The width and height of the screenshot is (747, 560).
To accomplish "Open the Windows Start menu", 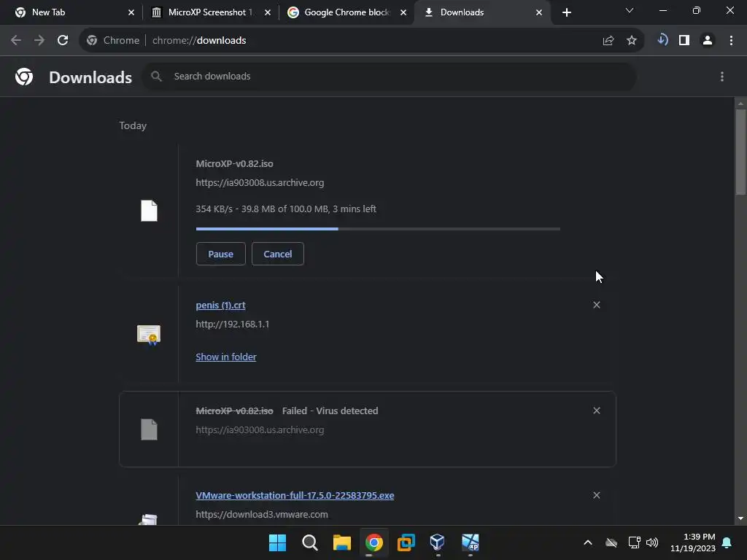I will click(x=277, y=542).
